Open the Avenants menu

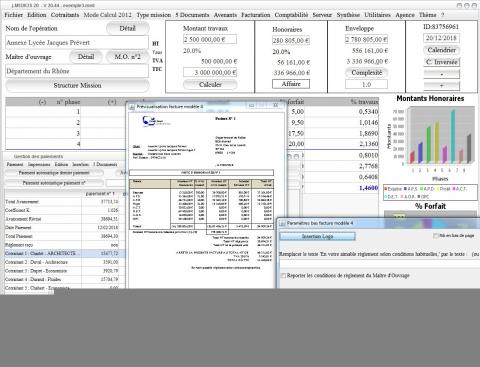coord(225,15)
